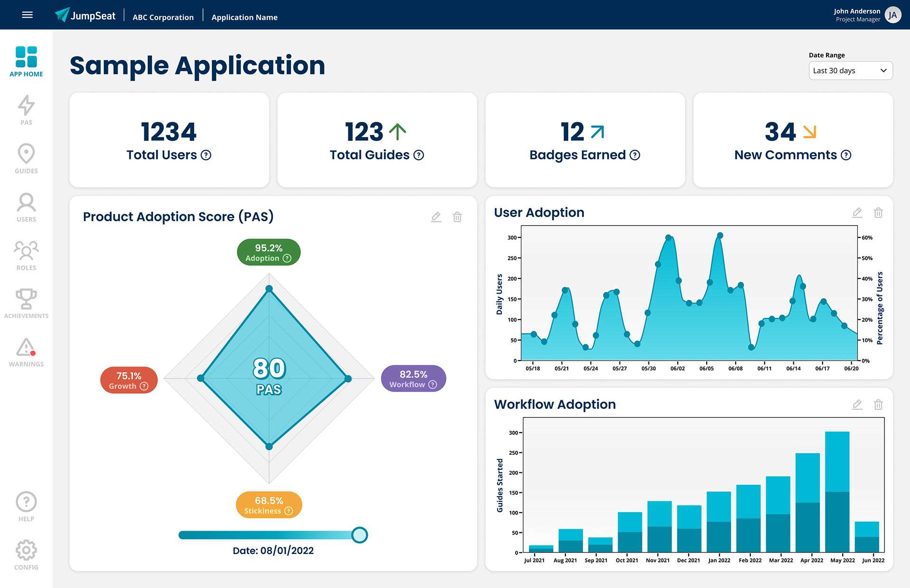
Task: Open the hamburger menu in the top bar
Action: (x=27, y=15)
